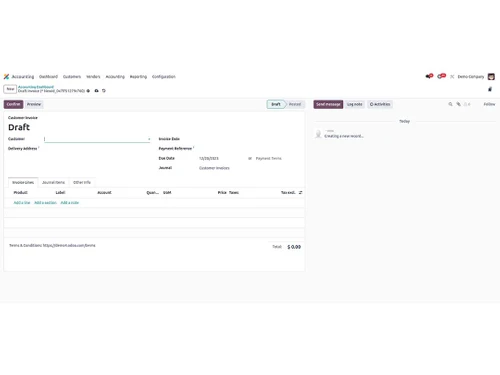Click the Add a note link
Viewport: 500px width, 375px height.
pyautogui.click(x=70, y=203)
